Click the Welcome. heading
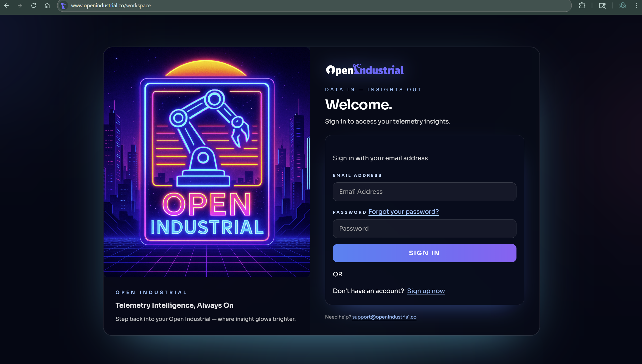 point(358,105)
